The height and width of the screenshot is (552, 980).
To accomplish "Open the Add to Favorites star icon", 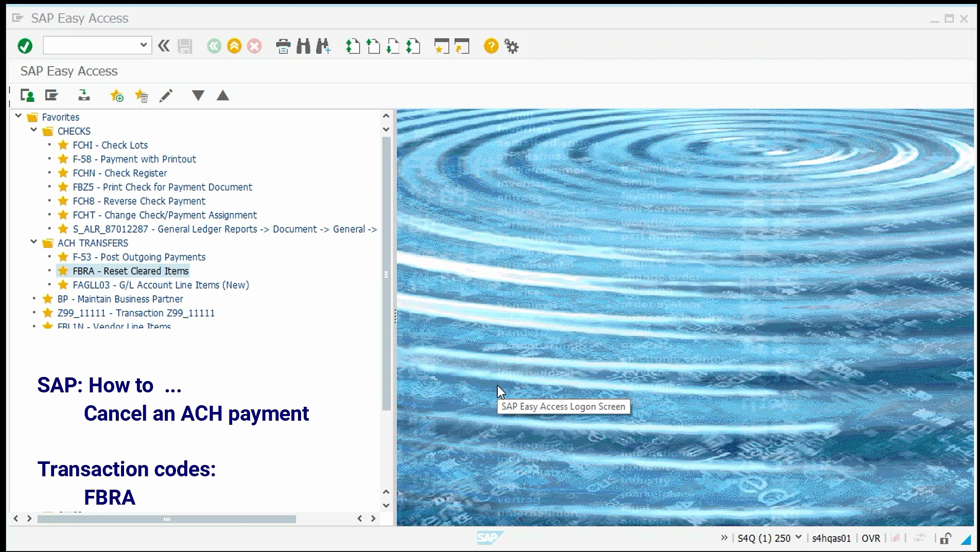I will coord(116,96).
